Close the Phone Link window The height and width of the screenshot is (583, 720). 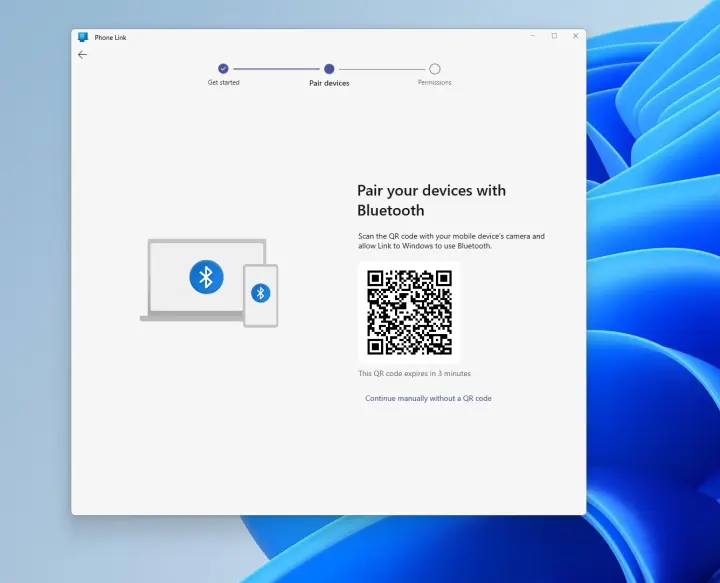(x=575, y=36)
